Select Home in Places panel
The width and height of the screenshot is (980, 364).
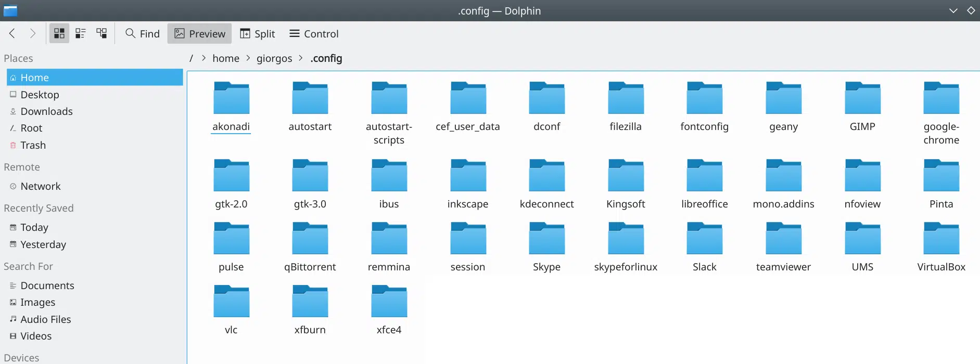tap(95, 77)
